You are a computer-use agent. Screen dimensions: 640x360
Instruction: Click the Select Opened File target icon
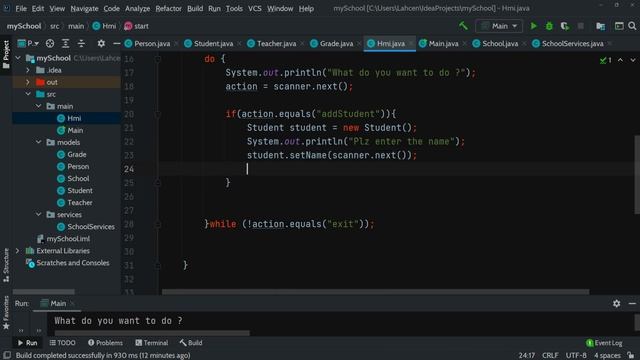(50, 43)
